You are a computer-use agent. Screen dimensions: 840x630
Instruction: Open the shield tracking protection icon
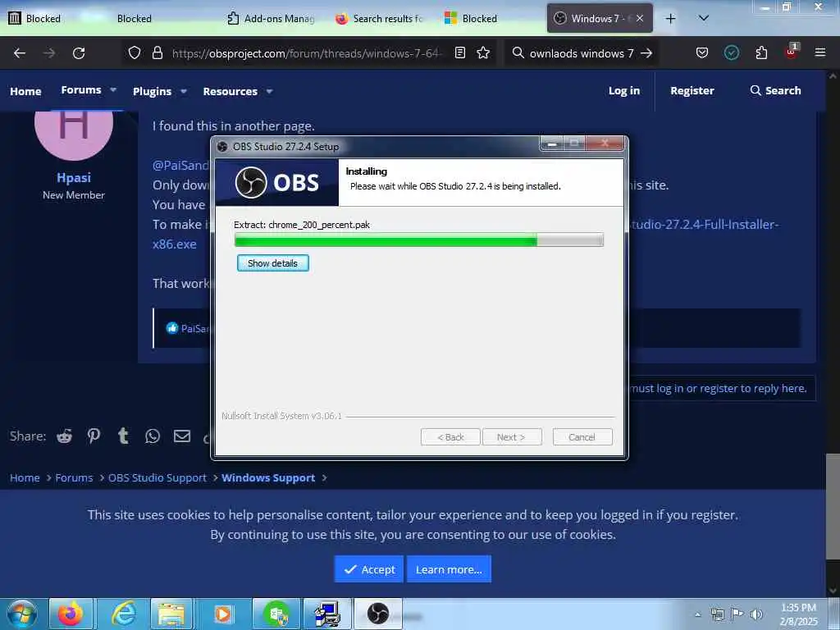[x=135, y=52]
